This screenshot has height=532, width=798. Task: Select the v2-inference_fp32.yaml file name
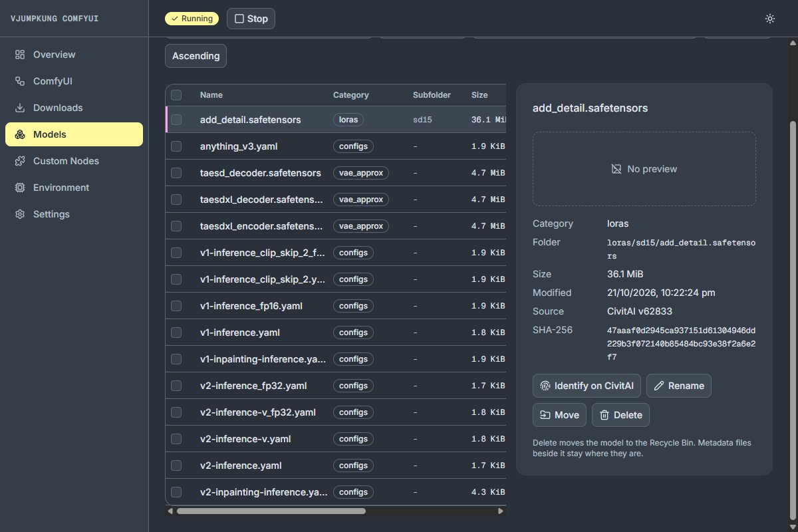pos(253,386)
